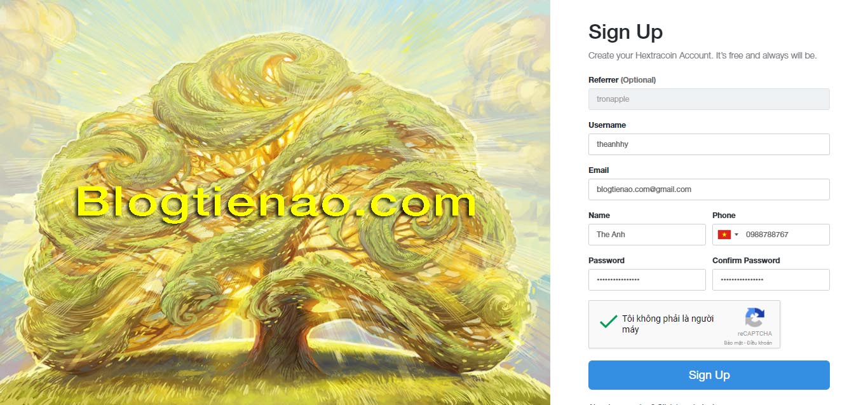
Task: Focus the Password field
Action: pos(647,280)
